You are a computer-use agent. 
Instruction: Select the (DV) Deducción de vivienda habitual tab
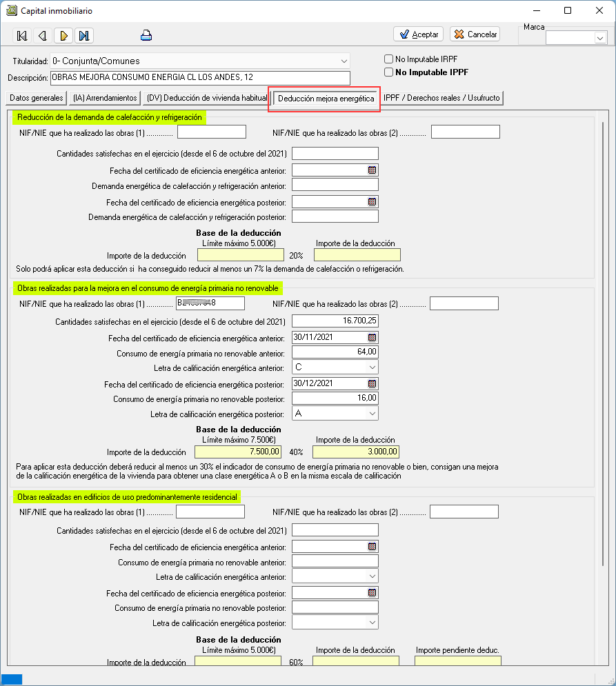(x=207, y=98)
